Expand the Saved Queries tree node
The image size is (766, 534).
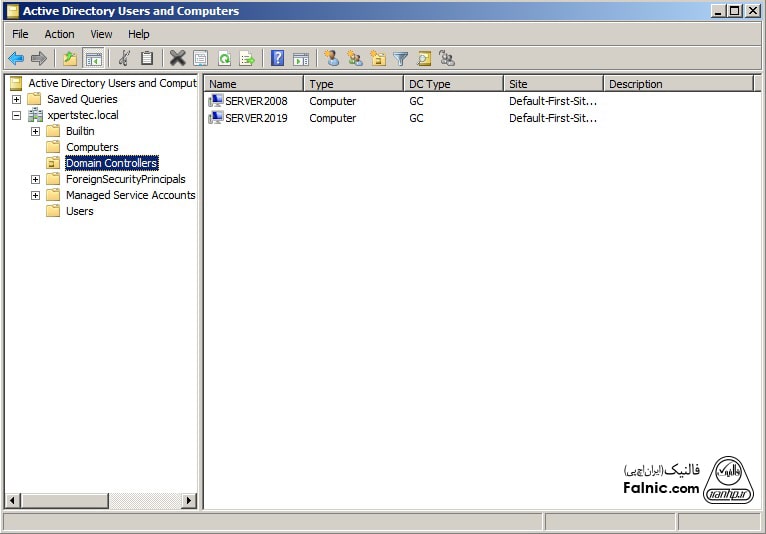point(17,99)
